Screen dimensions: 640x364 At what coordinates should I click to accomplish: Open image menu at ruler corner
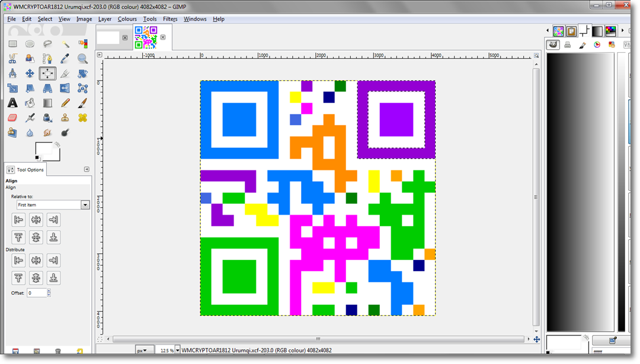point(100,54)
